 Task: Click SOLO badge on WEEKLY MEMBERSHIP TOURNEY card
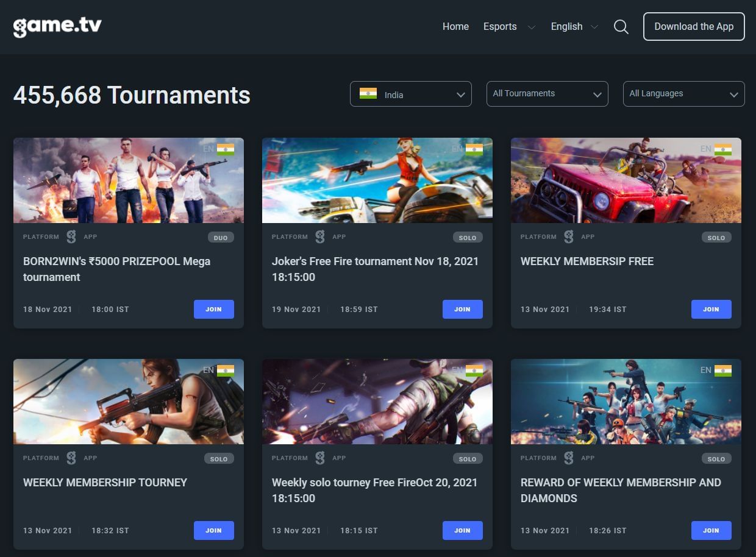point(218,459)
